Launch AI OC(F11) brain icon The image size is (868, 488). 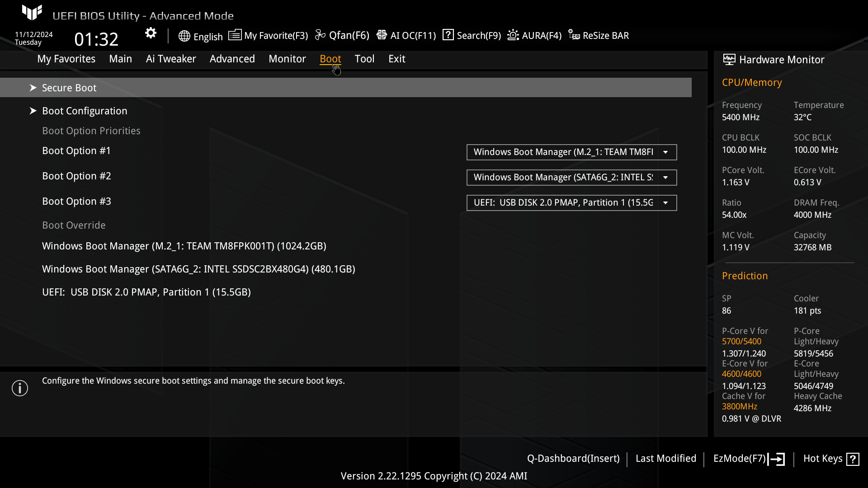point(382,35)
